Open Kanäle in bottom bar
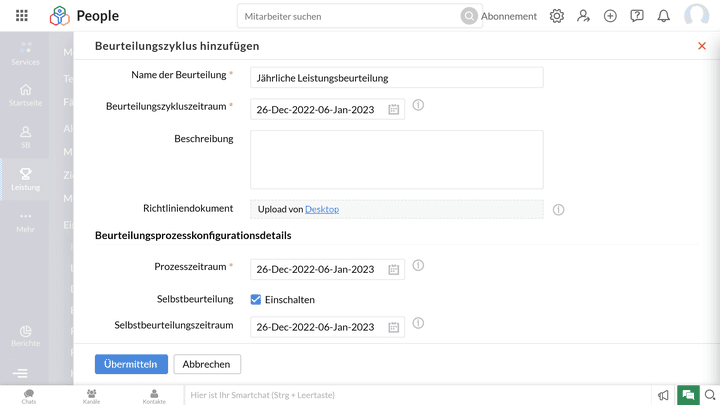The image size is (720, 405). pyautogui.click(x=91, y=396)
